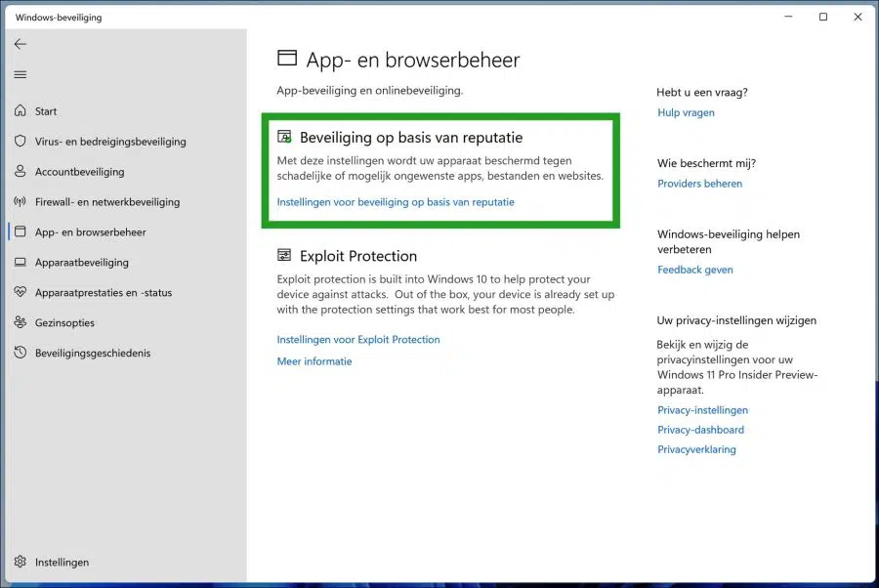Screen dimensions: 879x588
Task: Open Firewall- en netwerkbeveiliging
Action: click(x=107, y=202)
